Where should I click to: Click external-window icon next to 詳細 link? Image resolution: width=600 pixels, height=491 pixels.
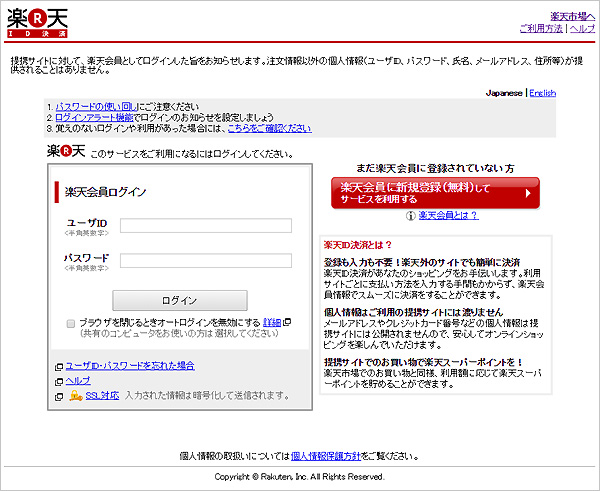(287, 322)
